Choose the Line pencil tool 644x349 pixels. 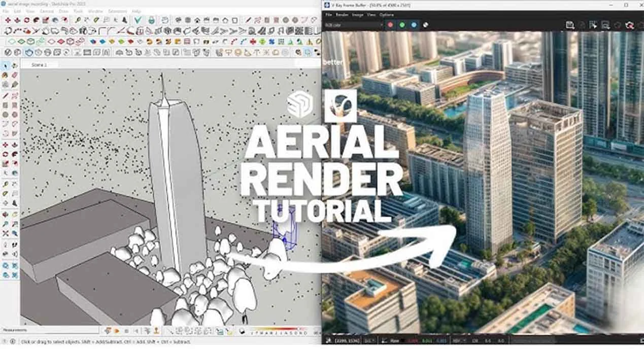(x=5, y=95)
